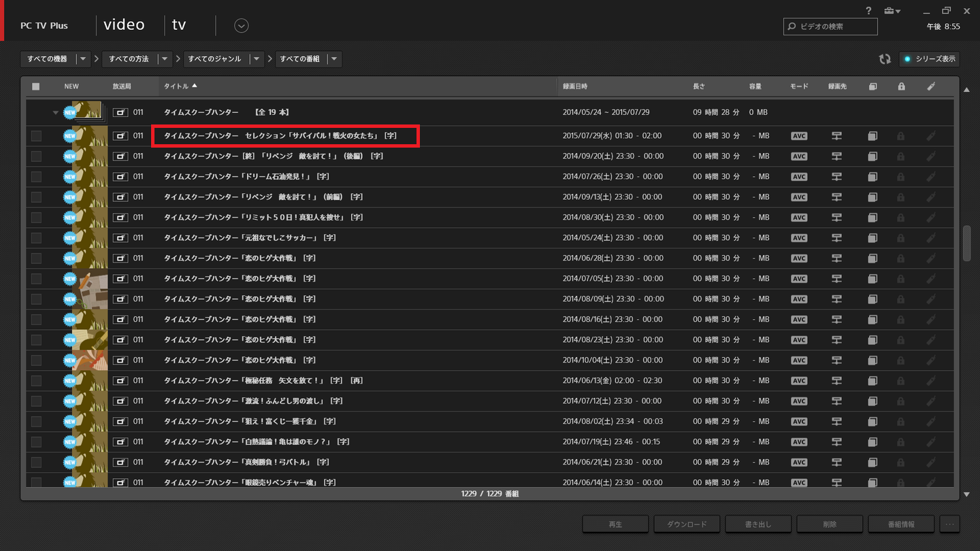Viewport: 980px width, 551px height.
Task: Click the circled down arrow beside tv
Action: (x=241, y=26)
